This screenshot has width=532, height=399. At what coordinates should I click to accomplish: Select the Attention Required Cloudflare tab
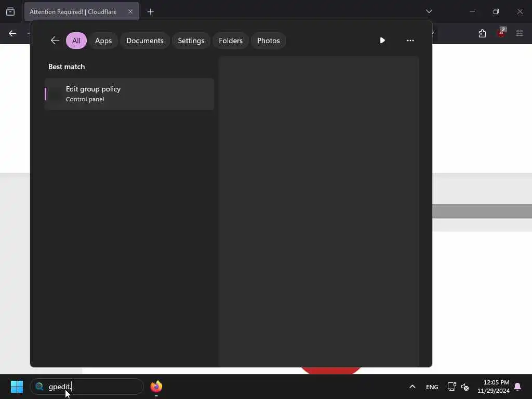coord(82,12)
